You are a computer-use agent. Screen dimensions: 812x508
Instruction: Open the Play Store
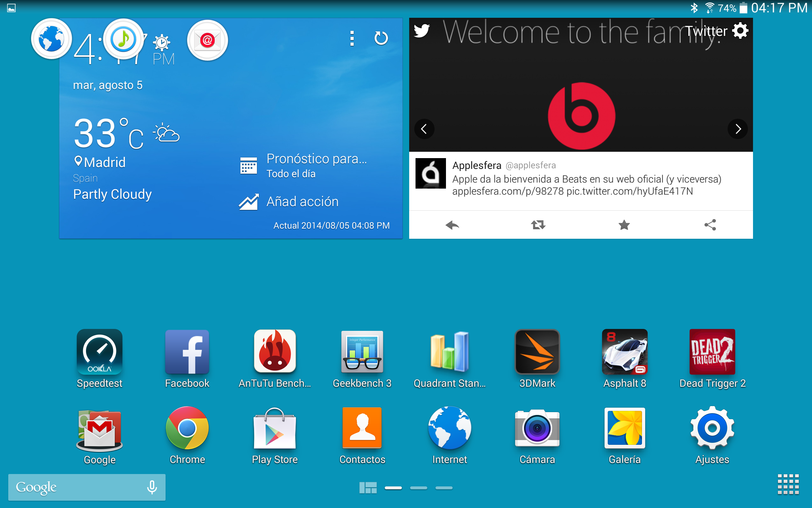[275, 428]
